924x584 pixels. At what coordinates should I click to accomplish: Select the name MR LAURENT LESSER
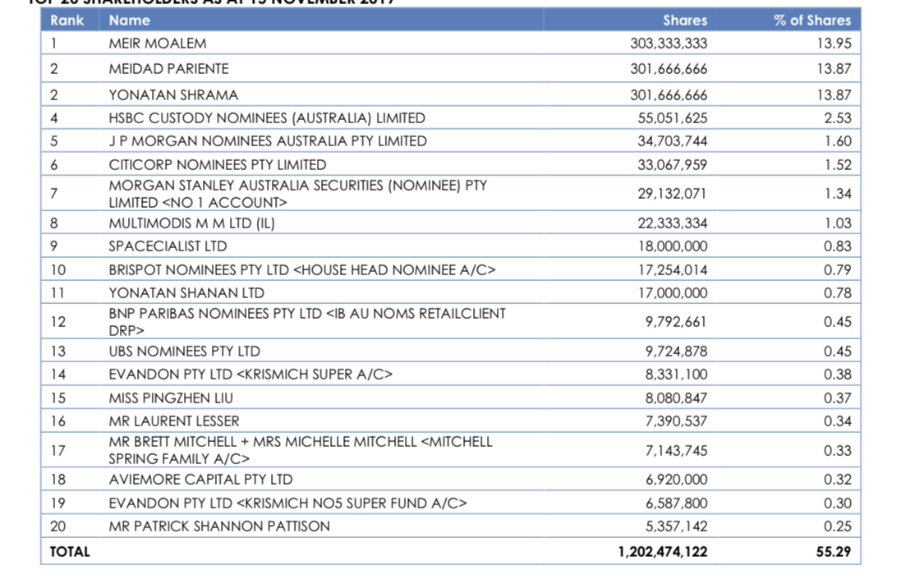point(174,421)
